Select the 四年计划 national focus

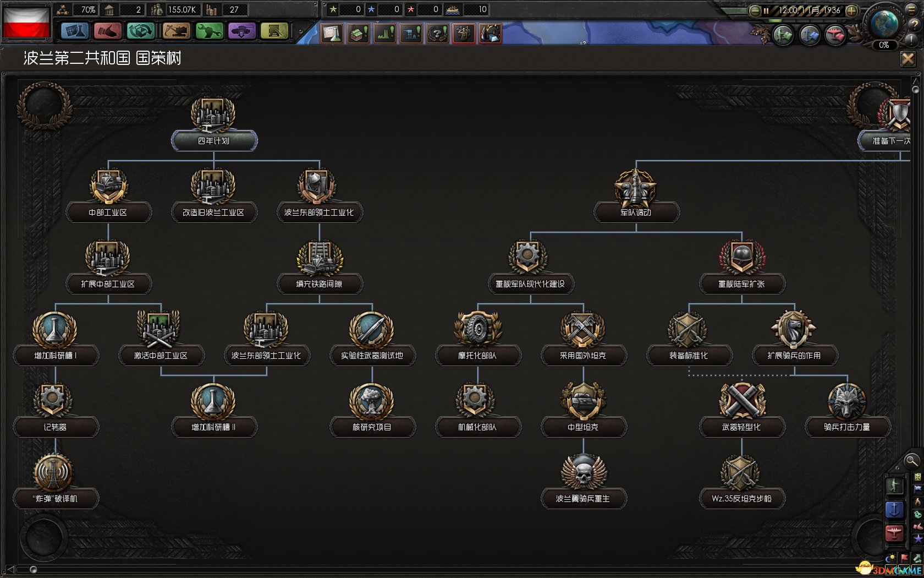click(214, 140)
